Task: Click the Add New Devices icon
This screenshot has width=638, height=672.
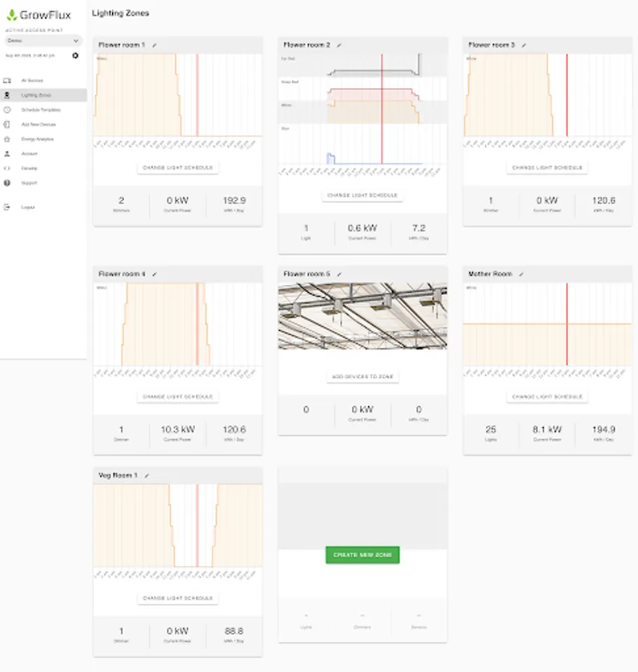Action: 7,124
